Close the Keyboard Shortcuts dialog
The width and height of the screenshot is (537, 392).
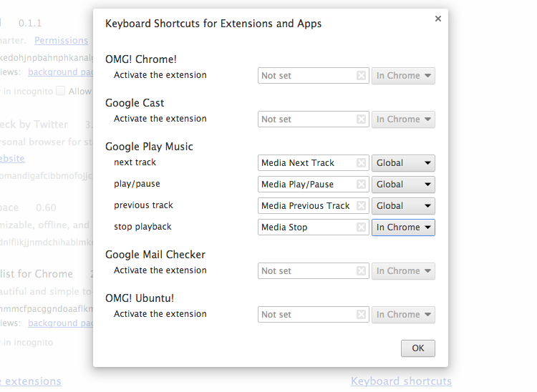pyautogui.click(x=437, y=19)
